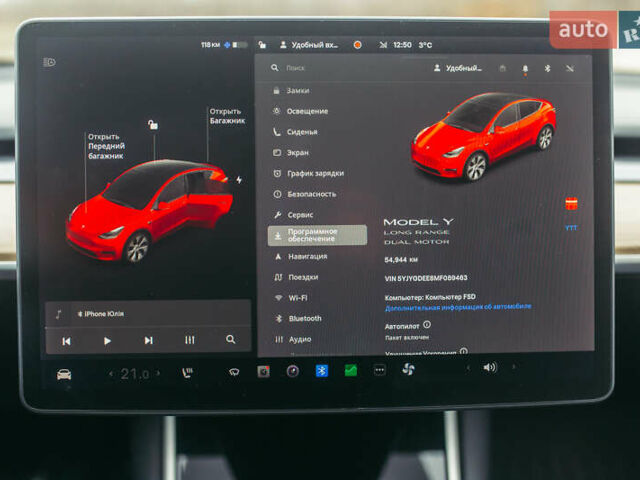This screenshot has width=640, height=480.
Task: Tap the connectivity icon in settings header
Action: (x=569, y=68)
